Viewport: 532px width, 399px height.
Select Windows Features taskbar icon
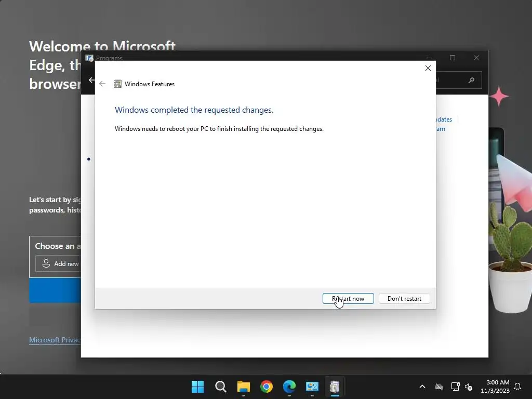pos(335,387)
